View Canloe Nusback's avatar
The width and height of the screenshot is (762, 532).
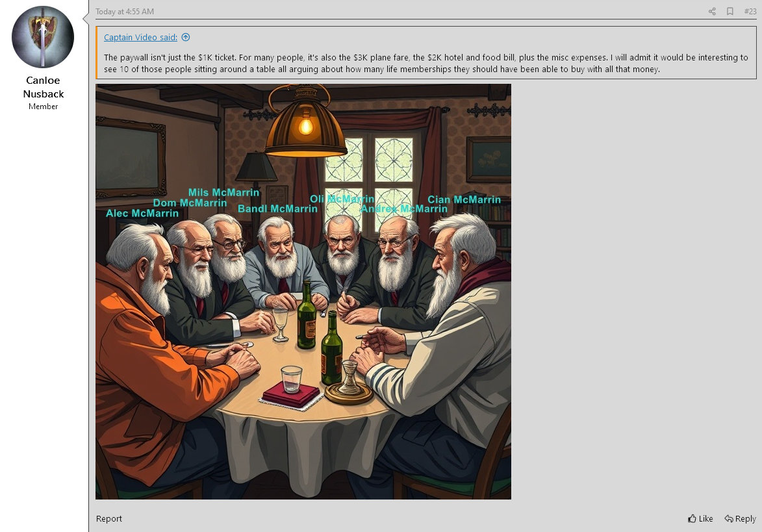pos(43,37)
